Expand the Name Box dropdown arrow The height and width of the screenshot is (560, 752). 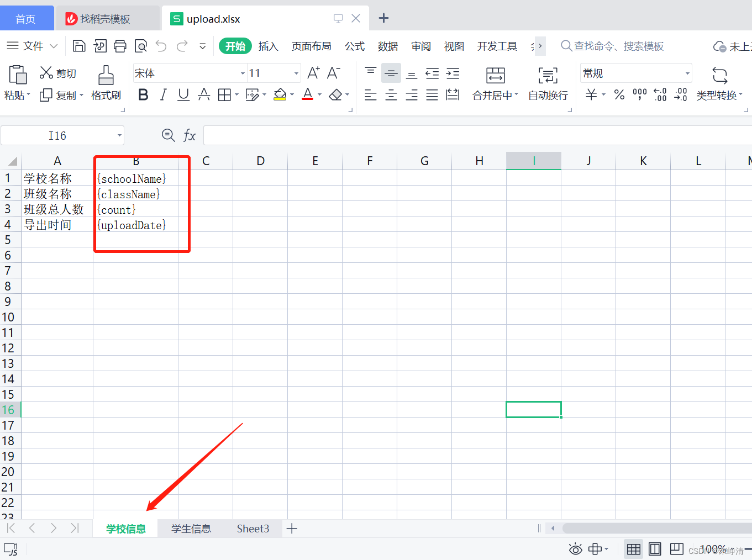click(119, 135)
